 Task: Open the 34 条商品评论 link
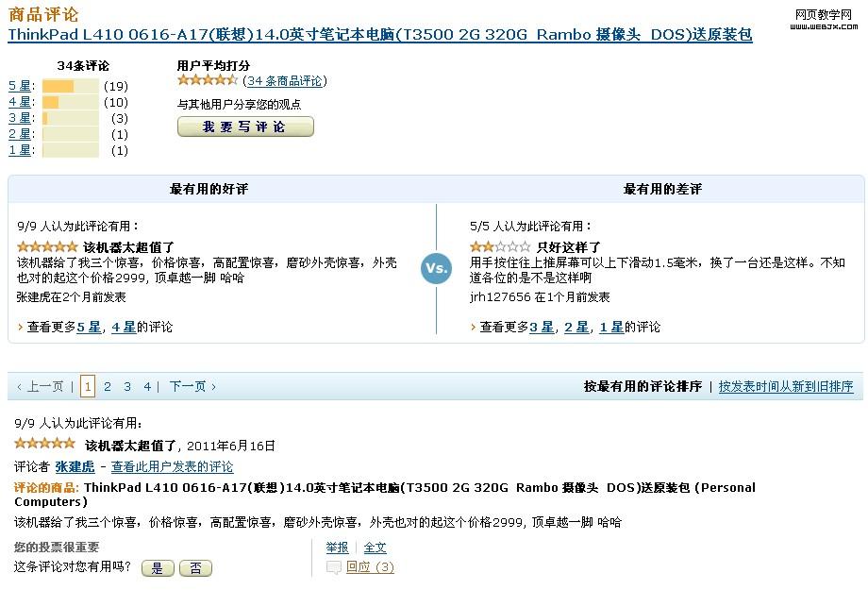[285, 81]
